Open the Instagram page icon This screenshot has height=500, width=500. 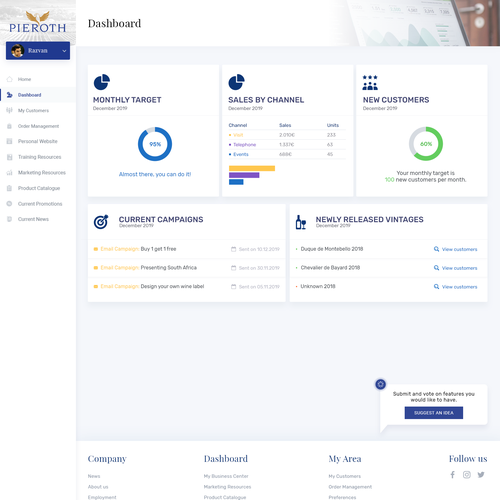(467, 475)
